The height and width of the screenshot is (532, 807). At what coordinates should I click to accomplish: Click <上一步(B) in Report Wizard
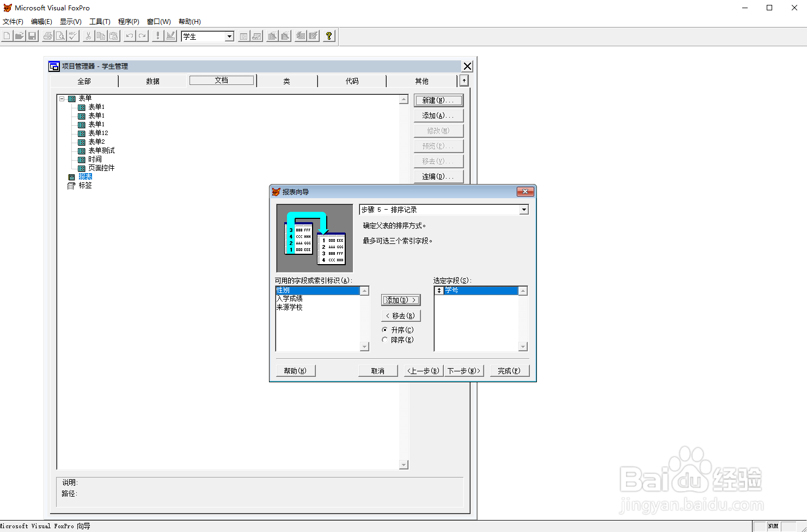[x=424, y=371]
